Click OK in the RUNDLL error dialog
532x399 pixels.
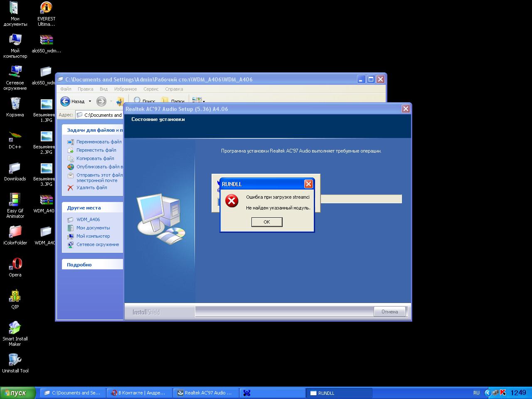point(267,222)
